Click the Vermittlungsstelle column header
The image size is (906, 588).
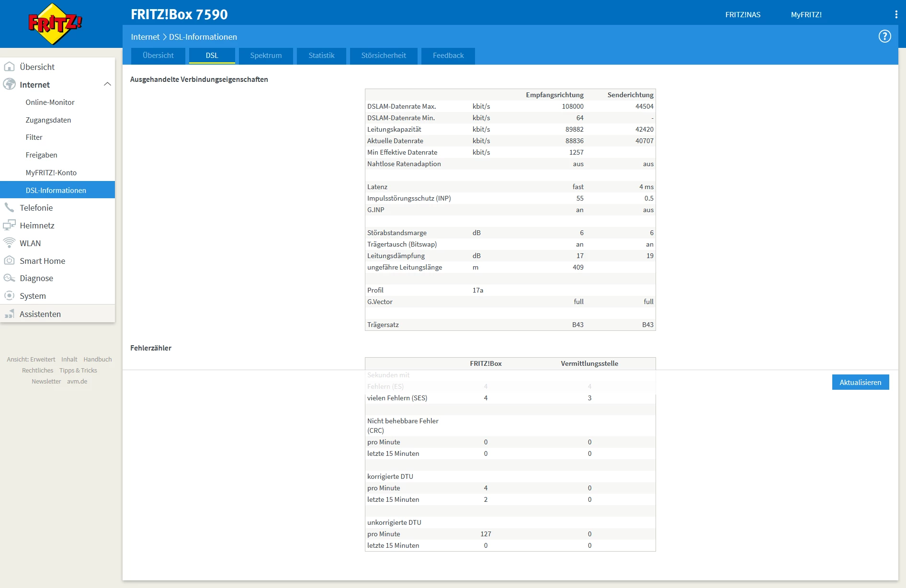[x=589, y=363]
